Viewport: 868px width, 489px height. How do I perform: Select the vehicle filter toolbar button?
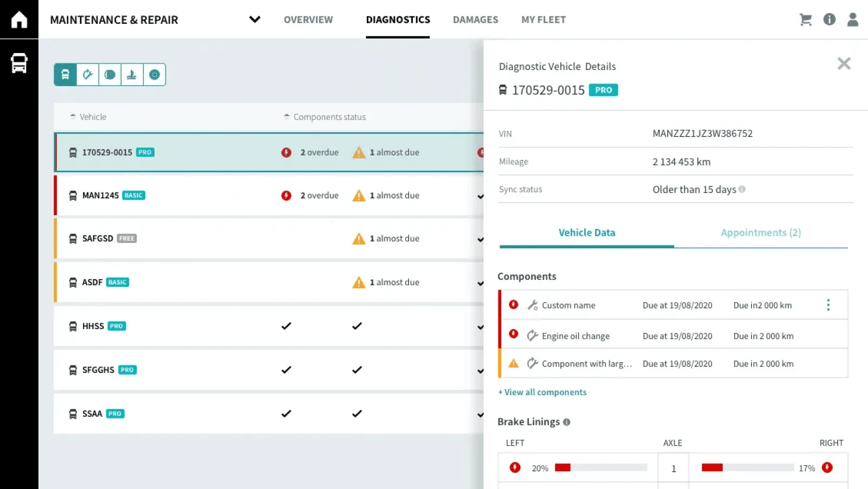click(x=65, y=75)
